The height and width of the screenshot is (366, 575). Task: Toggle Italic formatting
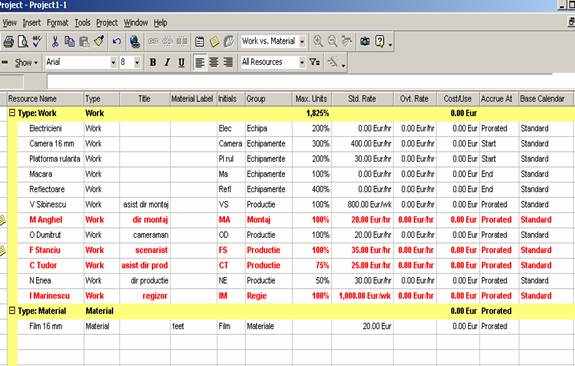click(x=167, y=62)
